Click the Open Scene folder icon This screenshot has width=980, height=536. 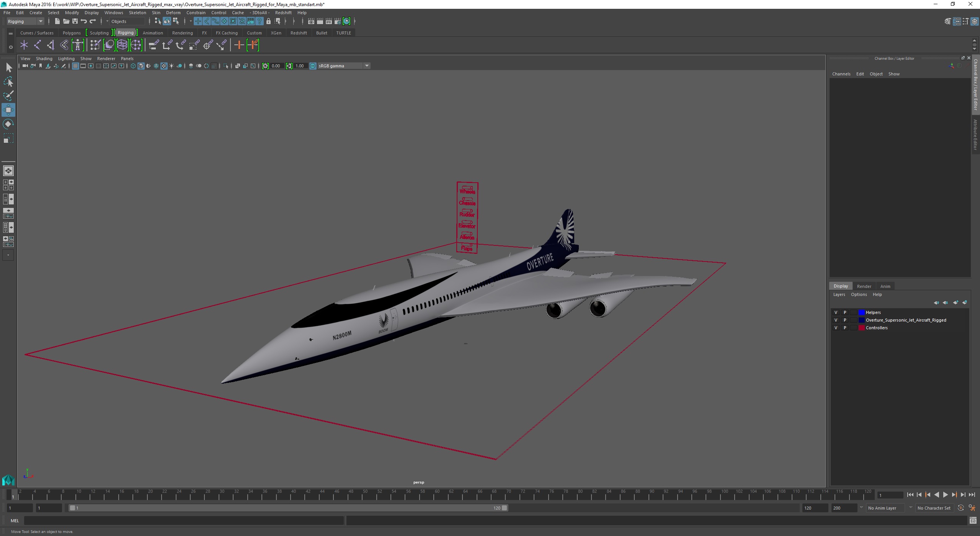(x=66, y=21)
